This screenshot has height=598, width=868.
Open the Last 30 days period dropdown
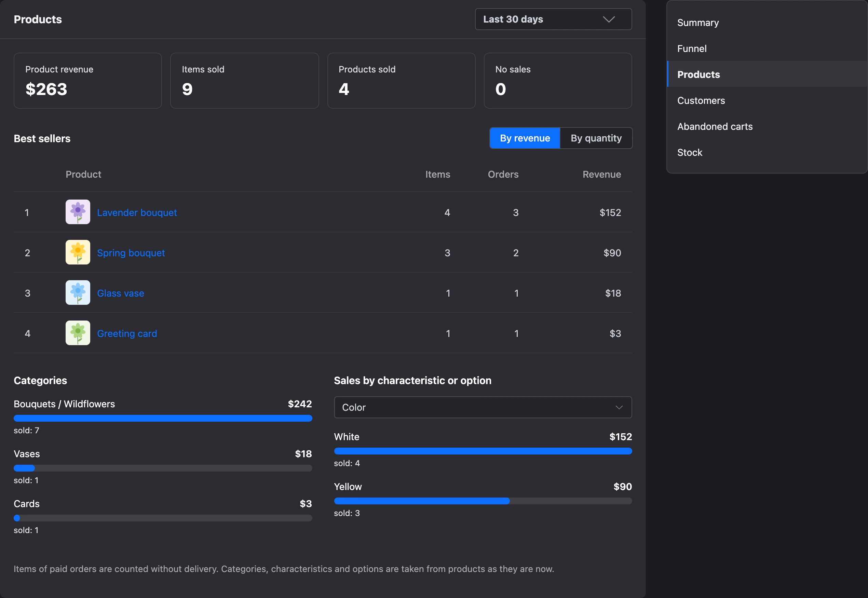pos(553,19)
